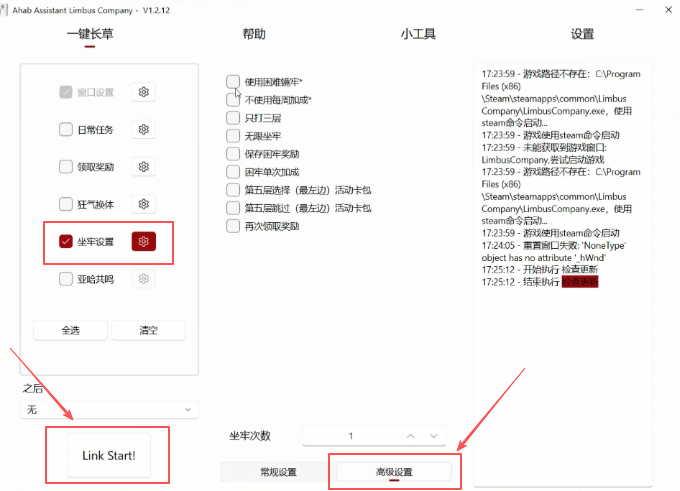Viewport: 680px width, 491px height.
Task: Click the 全选 button
Action: coord(71,330)
